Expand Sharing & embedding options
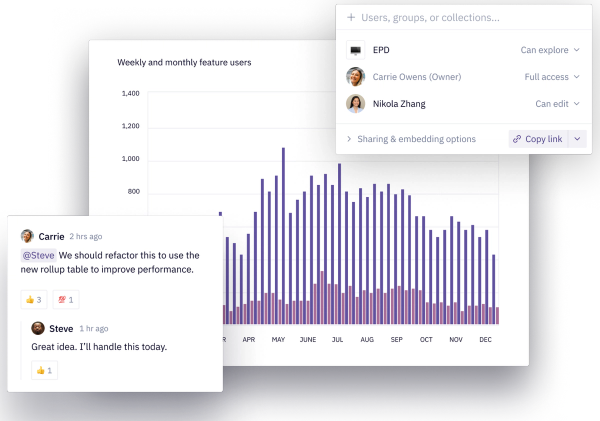 (x=411, y=139)
